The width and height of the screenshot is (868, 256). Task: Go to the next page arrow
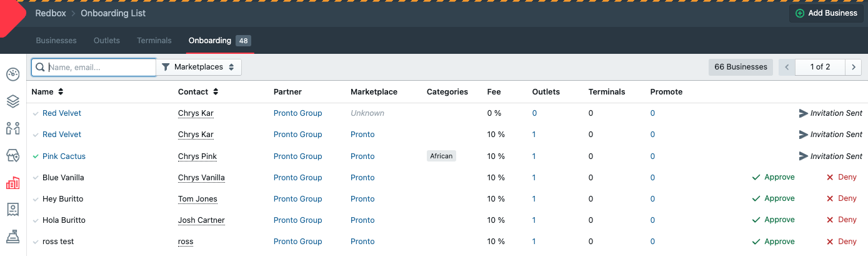click(x=853, y=67)
